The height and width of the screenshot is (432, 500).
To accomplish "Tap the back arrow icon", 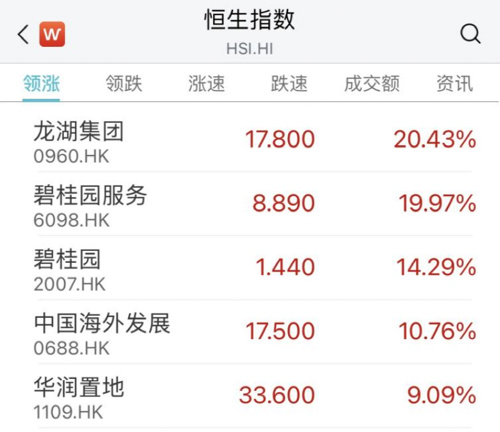I will pyautogui.click(x=23, y=34).
